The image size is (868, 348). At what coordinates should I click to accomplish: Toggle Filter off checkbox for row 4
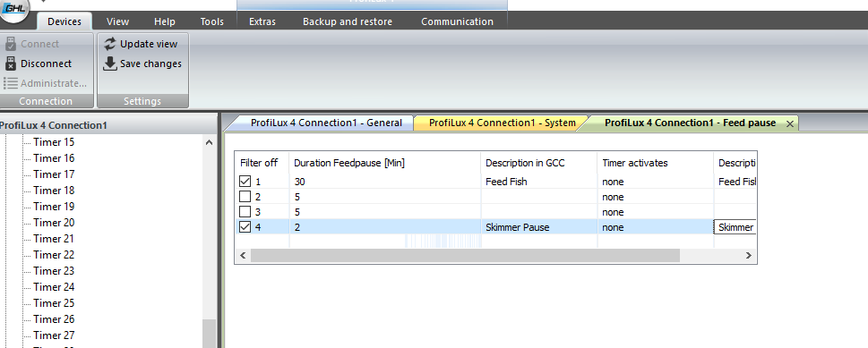tap(245, 227)
